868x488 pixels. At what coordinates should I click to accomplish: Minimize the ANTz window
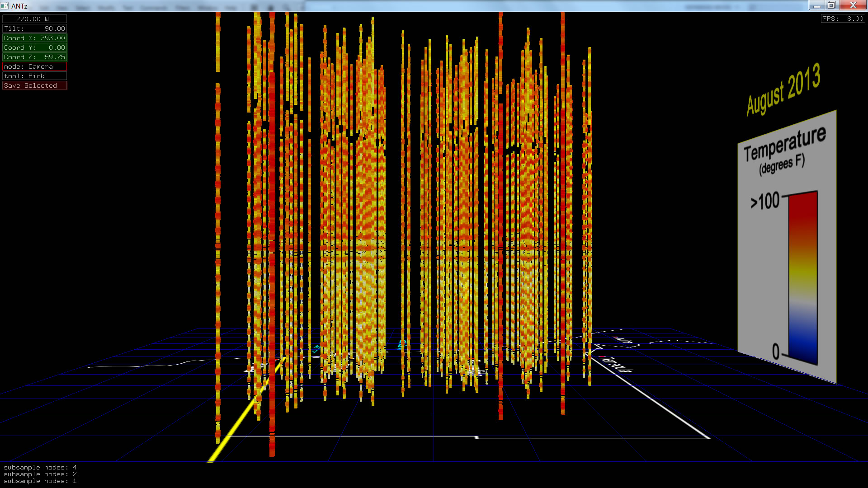(816, 5)
